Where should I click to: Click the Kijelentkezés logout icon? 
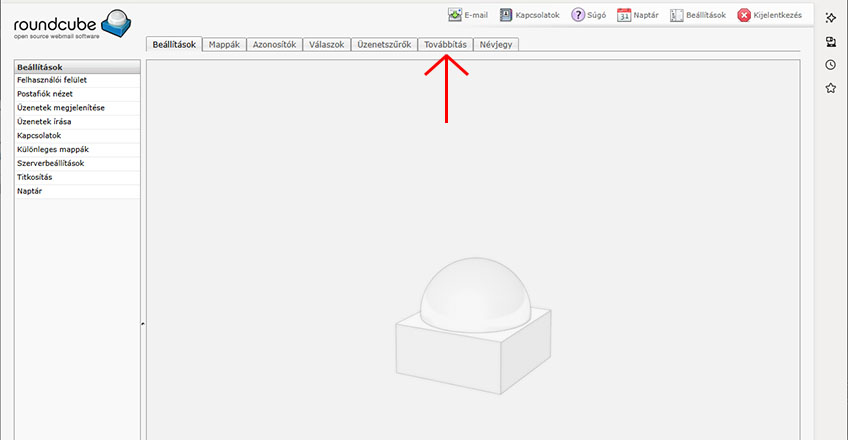pyautogui.click(x=744, y=15)
